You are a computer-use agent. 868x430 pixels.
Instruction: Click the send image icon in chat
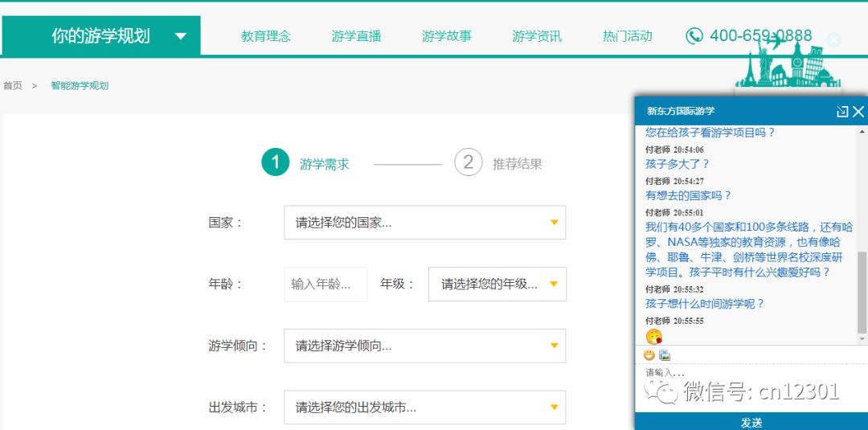(665, 354)
